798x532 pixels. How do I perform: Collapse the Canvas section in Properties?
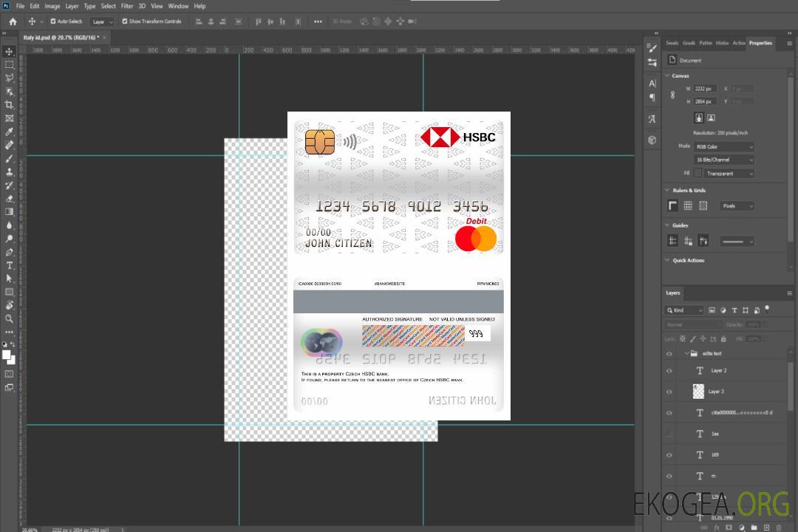(668, 76)
